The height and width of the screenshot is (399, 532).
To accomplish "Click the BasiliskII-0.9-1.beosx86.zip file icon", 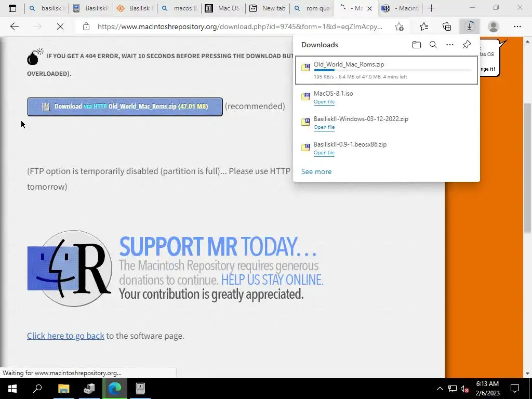I will point(305,147).
